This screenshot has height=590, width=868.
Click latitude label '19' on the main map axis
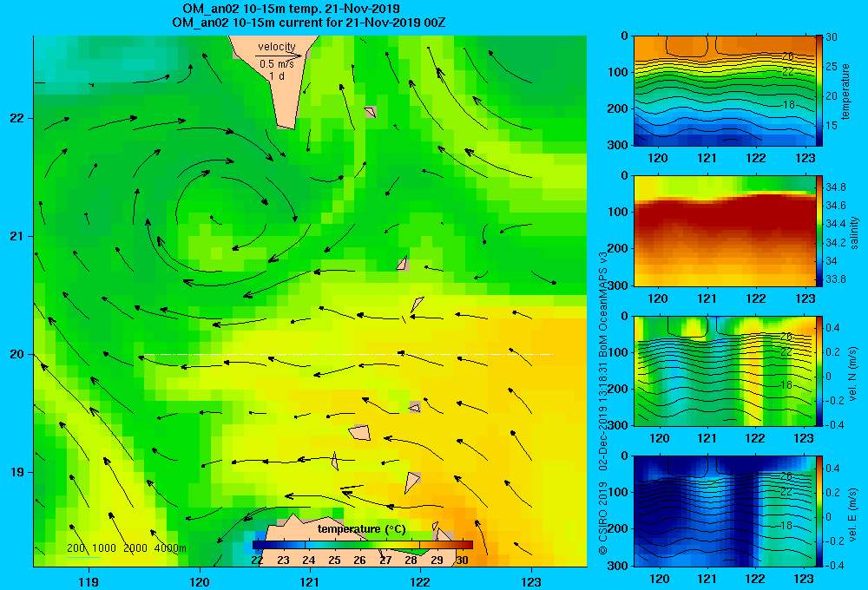tap(17, 472)
